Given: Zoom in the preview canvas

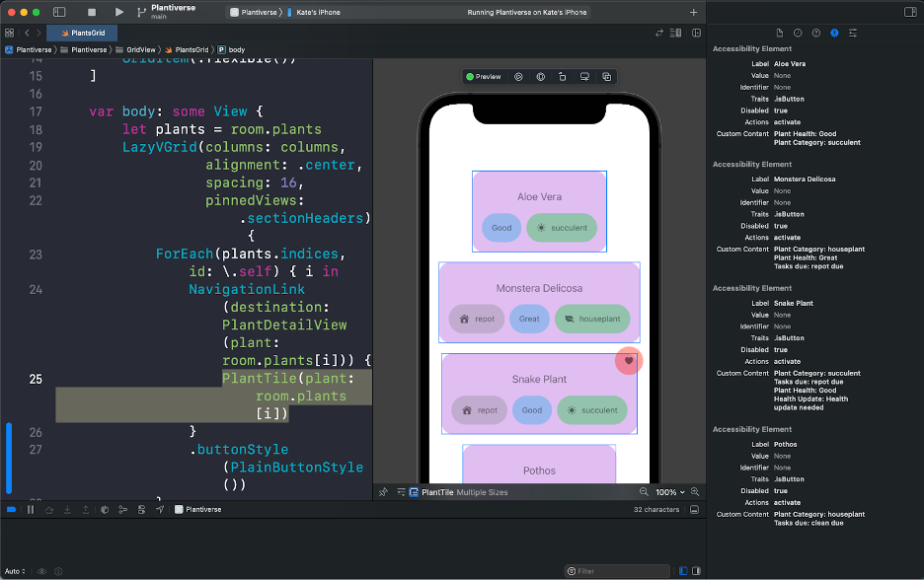Looking at the screenshot, I should [x=695, y=491].
